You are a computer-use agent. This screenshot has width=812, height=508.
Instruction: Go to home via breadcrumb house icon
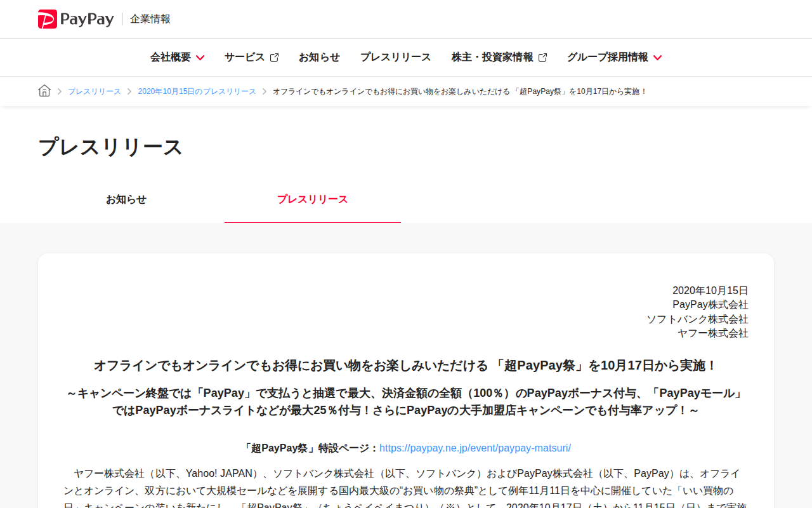[x=44, y=91]
